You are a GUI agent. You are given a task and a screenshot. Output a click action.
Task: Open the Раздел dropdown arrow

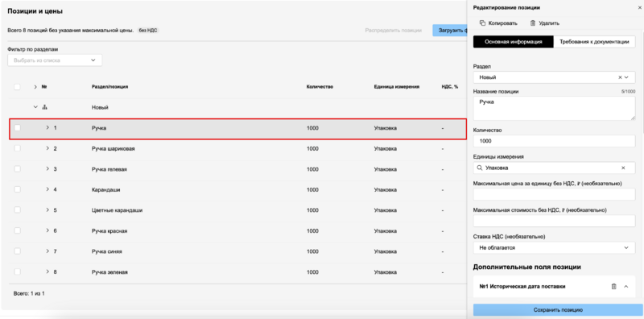pos(627,77)
